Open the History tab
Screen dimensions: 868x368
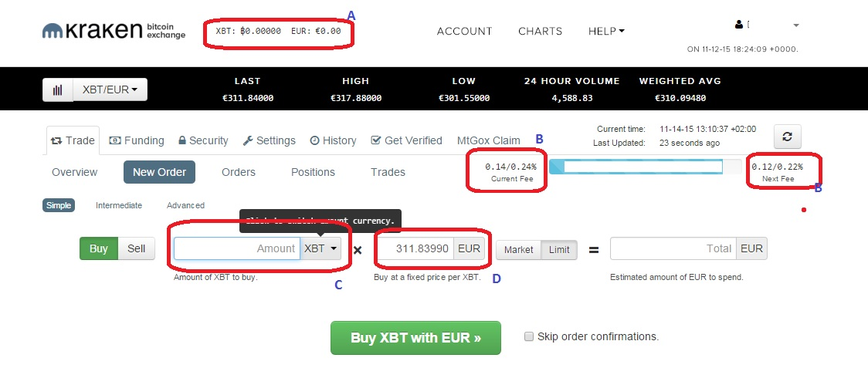click(333, 140)
